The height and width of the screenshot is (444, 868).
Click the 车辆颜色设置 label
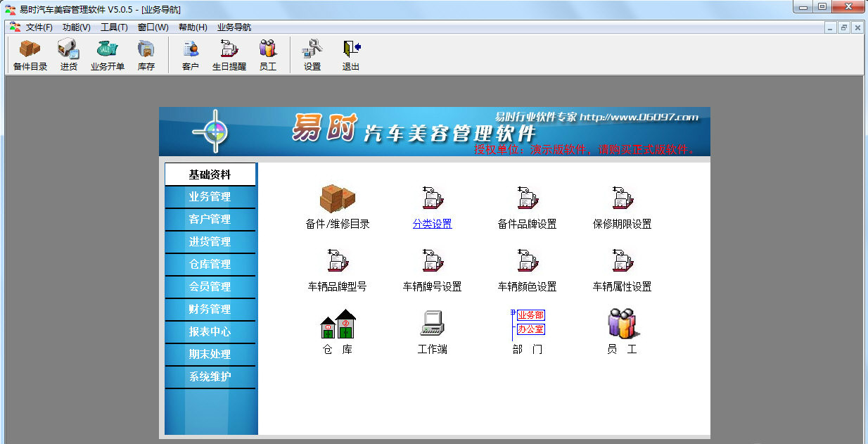[528, 287]
